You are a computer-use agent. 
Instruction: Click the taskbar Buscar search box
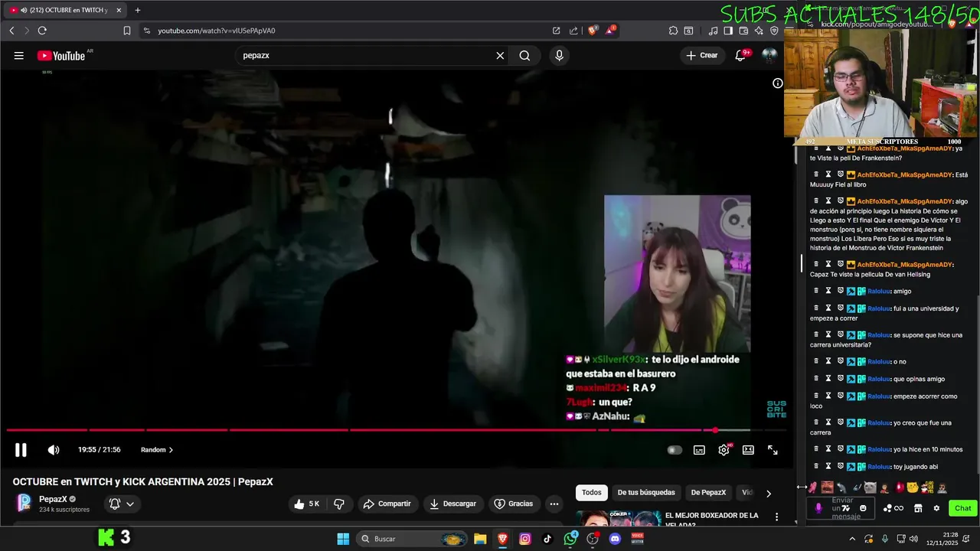coord(413,539)
